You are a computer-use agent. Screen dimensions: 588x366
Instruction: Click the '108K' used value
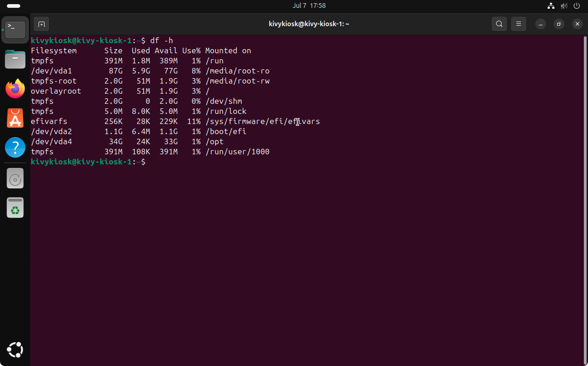click(141, 152)
